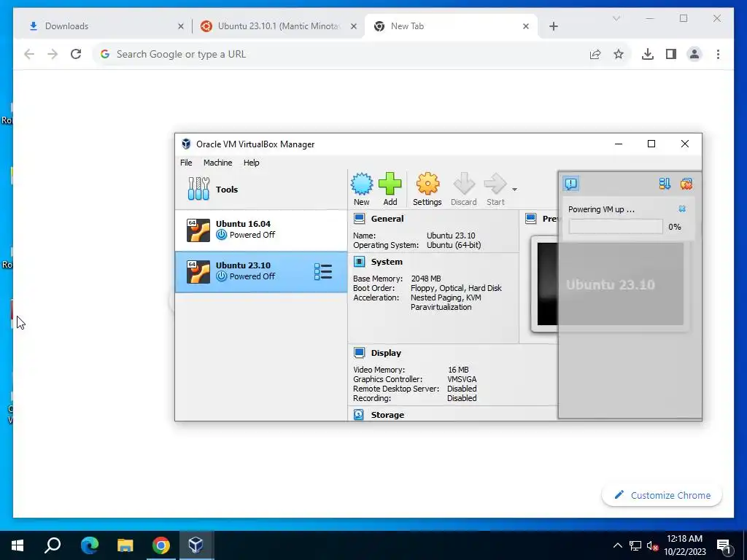Click the System section header
Screen dimensions: 747x560
point(387,262)
